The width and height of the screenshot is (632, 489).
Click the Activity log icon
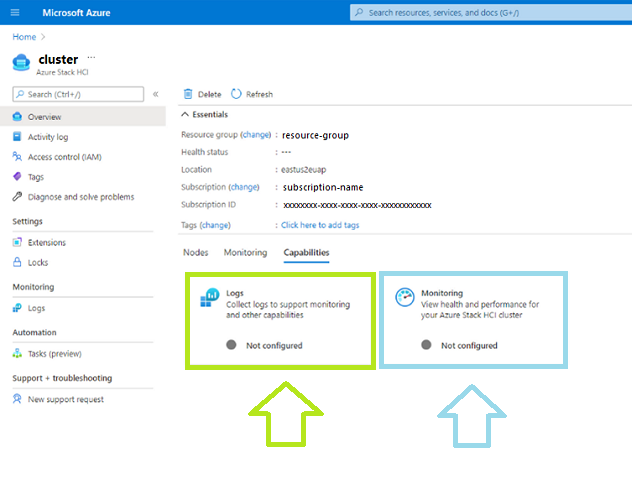[17, 136]
